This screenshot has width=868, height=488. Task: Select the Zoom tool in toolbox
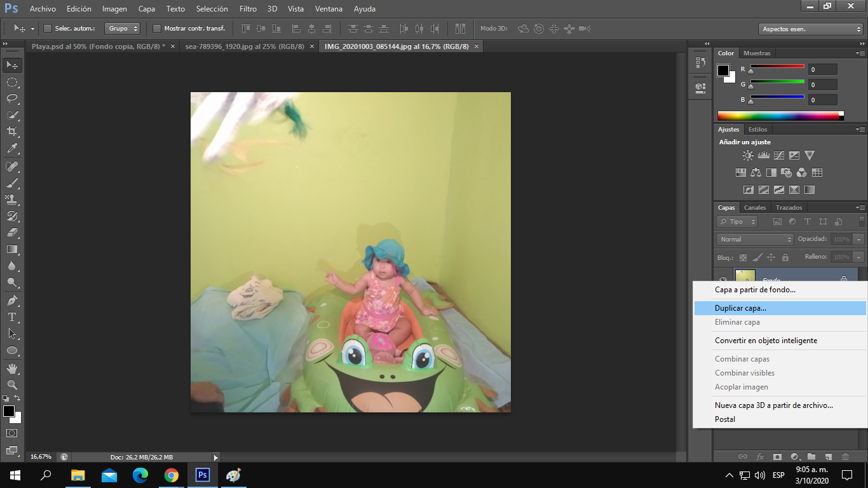tap(12, 384)
